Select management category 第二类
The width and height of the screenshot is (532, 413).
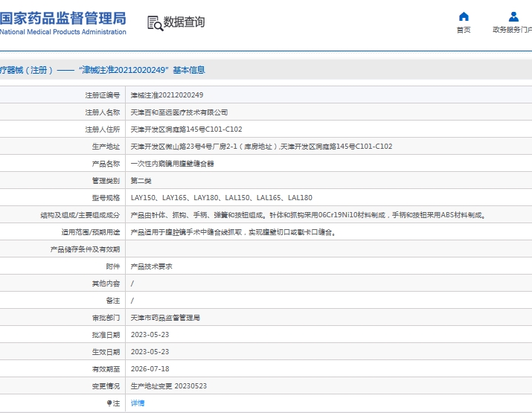(141, 181)
